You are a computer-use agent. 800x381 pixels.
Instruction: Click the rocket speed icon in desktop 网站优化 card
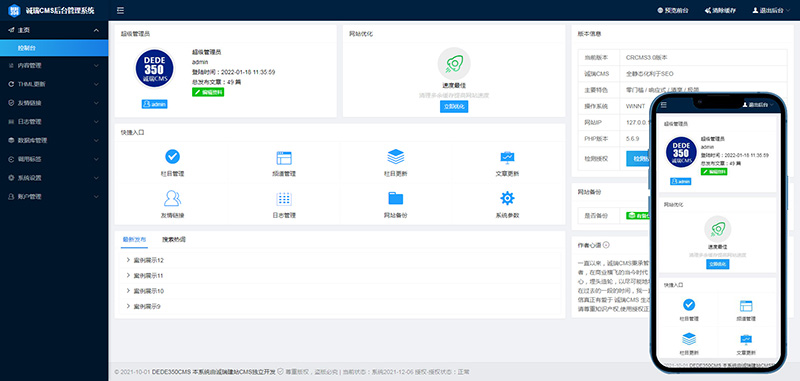(x=454, y=64)
